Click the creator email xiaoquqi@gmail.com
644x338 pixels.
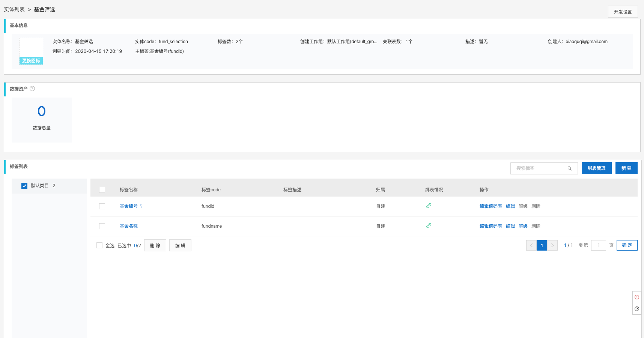pos(587,42)
